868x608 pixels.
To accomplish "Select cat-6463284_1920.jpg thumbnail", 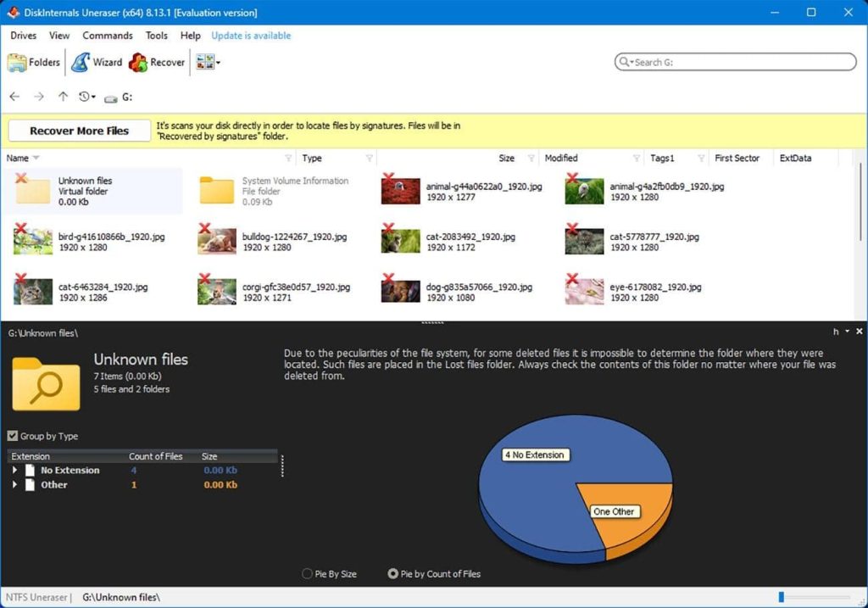I will pos(33,292).
